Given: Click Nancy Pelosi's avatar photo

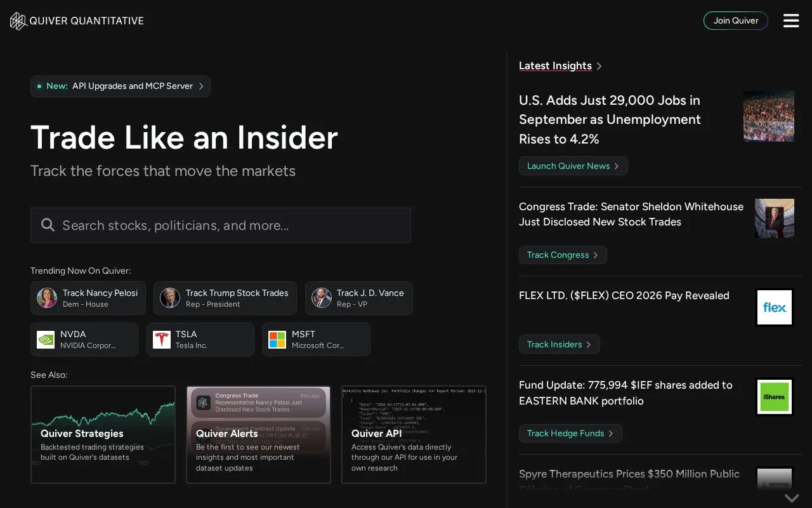Looking at the screenshot, I should (47, 298).
